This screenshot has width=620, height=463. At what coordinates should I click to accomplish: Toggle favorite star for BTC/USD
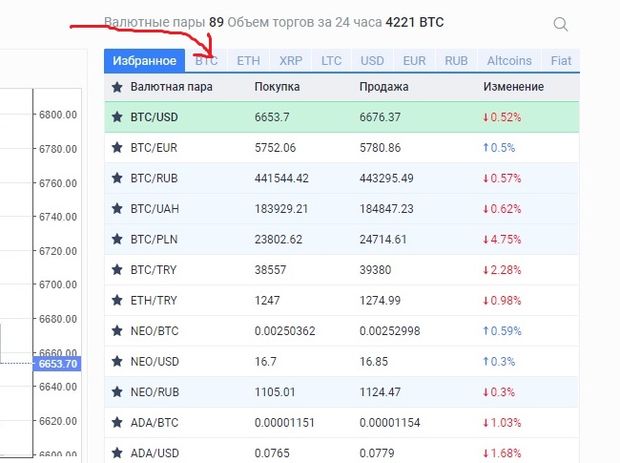[116, 117]
